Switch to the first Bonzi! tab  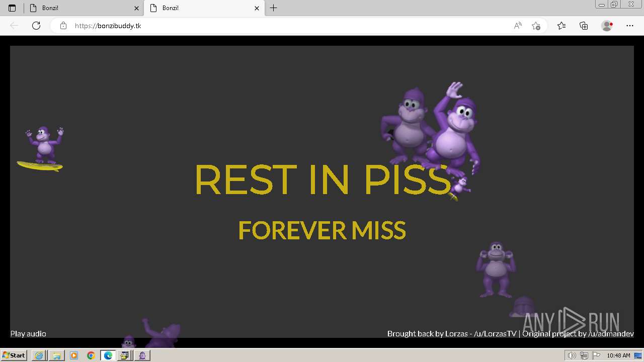[84, 8]
